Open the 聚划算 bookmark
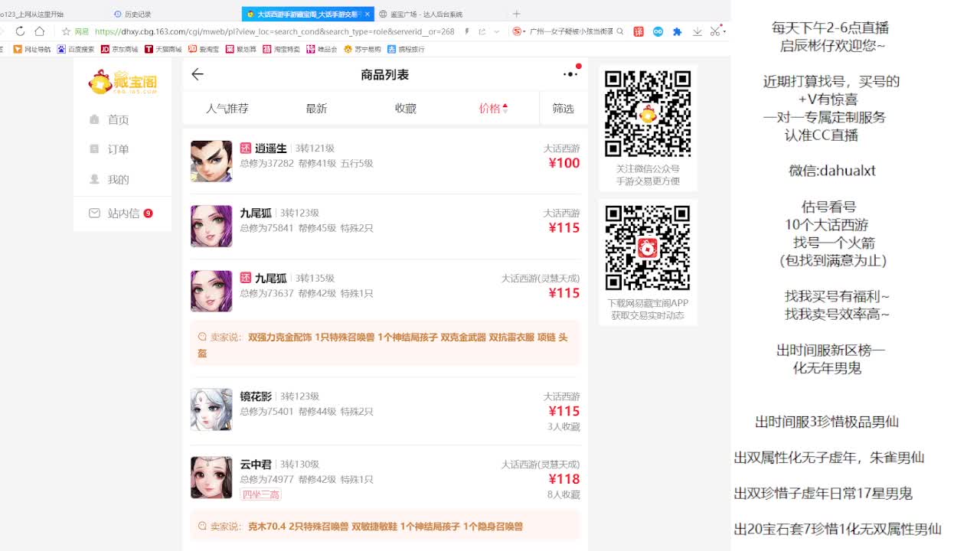Image resolution: width=980 pixels, height=551 pixels. point(240,49)
